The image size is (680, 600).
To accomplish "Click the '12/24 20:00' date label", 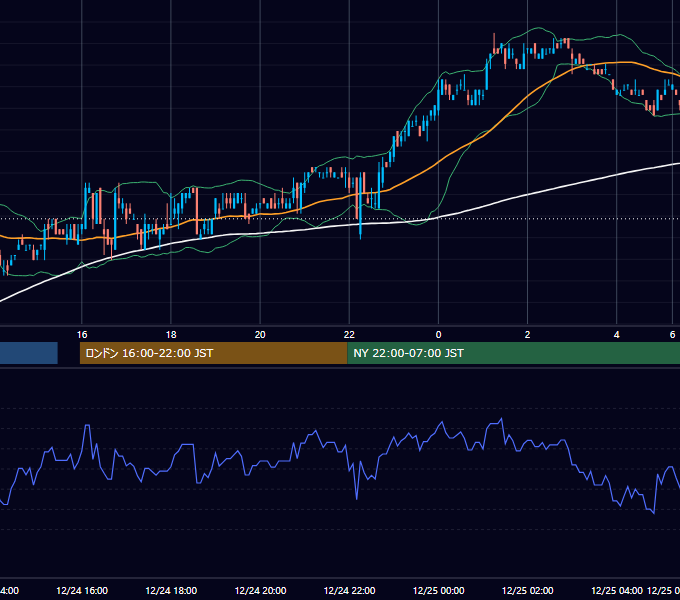I will pos(260,590).
